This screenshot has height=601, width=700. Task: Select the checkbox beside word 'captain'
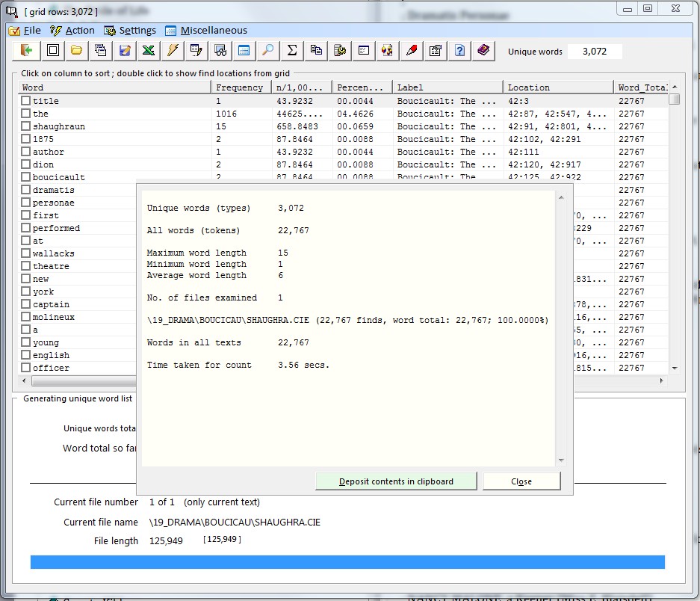click(x=25, y=304)
